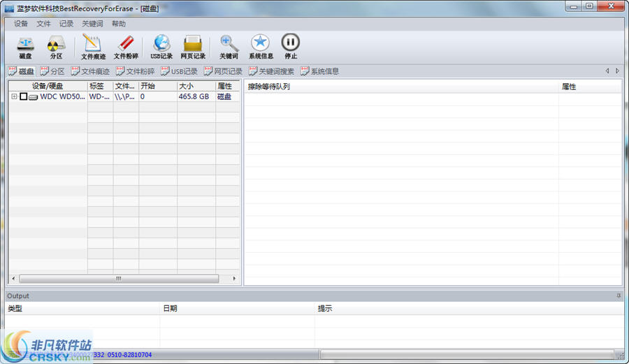Sort by 文件... column header
Screen dimensions: 629x364
[126, 86]
